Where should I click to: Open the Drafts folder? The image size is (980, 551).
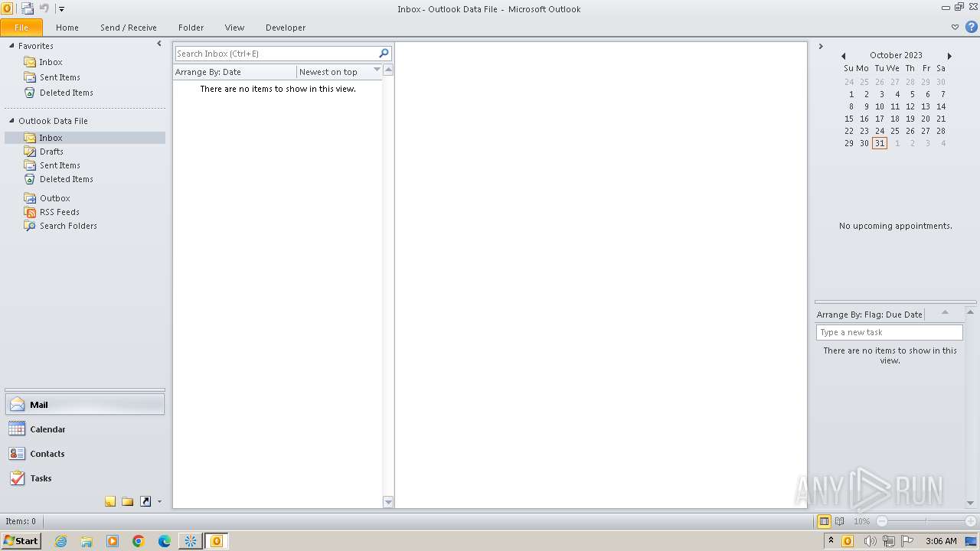[51, 152]
